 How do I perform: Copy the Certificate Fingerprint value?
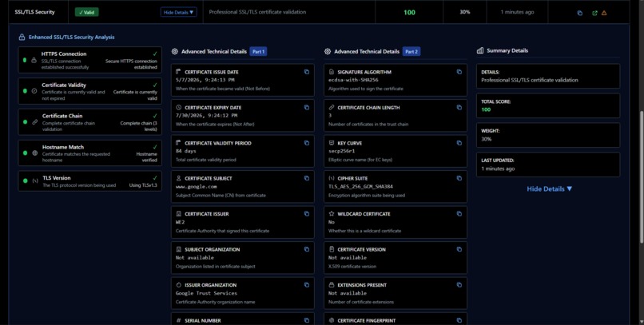click(459, 320)
